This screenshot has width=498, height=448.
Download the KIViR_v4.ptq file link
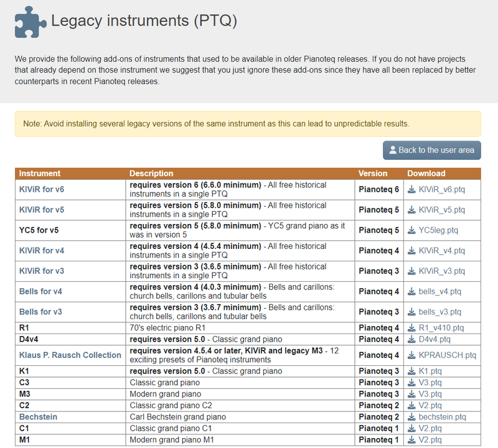click(x=442, y=251)
